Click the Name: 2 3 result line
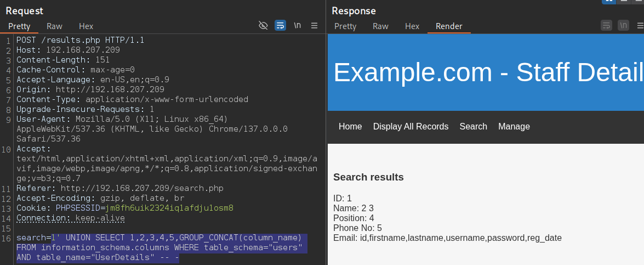Image resolution: width=644 pixels, height=265 pixels. click(353, 208)
